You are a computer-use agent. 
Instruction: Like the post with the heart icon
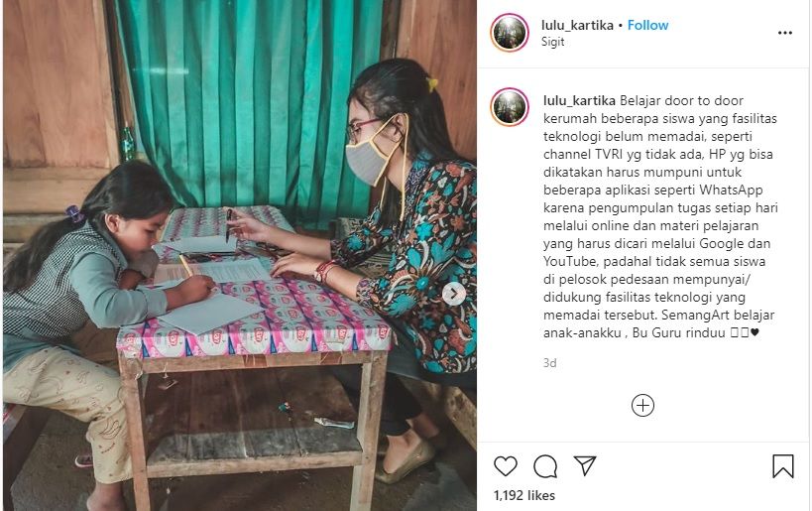505,466
